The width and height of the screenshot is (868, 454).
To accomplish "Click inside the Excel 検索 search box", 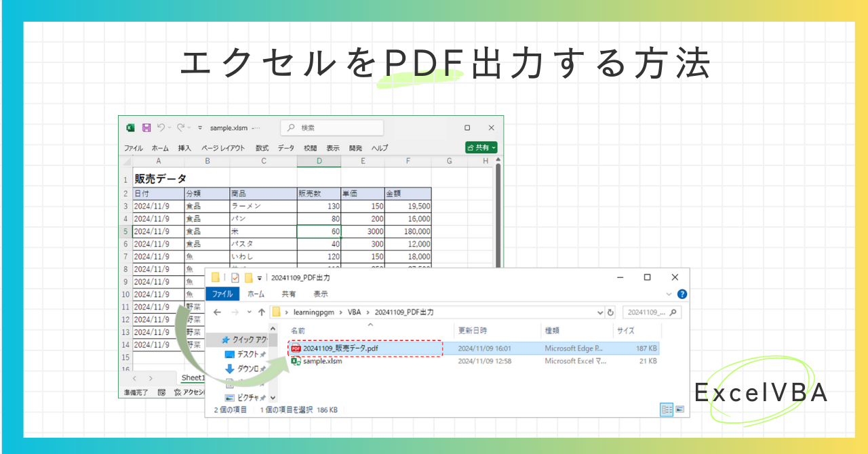I will 331,127.
